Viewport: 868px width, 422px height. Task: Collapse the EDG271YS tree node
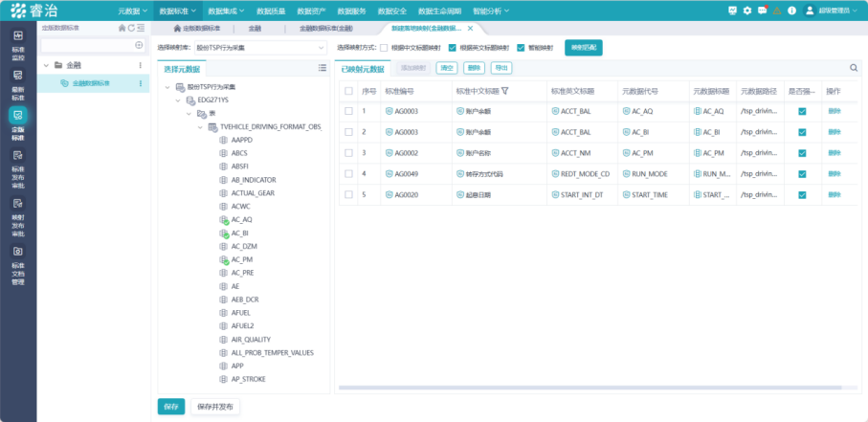coord(179,100)
